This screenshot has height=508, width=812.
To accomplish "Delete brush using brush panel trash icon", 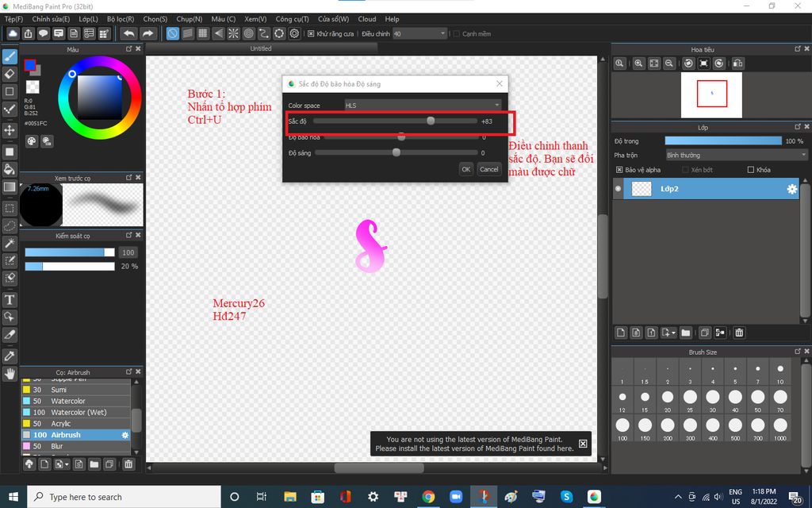I will click(128, 464).
